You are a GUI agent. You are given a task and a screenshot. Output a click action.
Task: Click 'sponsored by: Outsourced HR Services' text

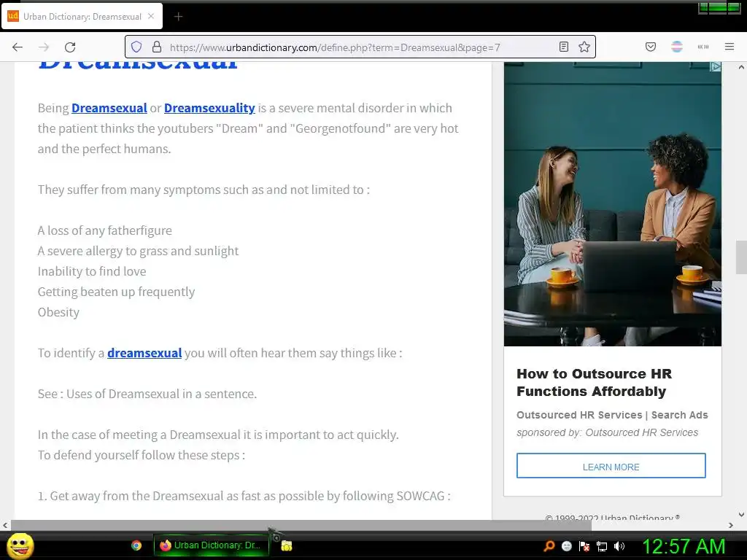pyautogui.click(x=608, y=432)
